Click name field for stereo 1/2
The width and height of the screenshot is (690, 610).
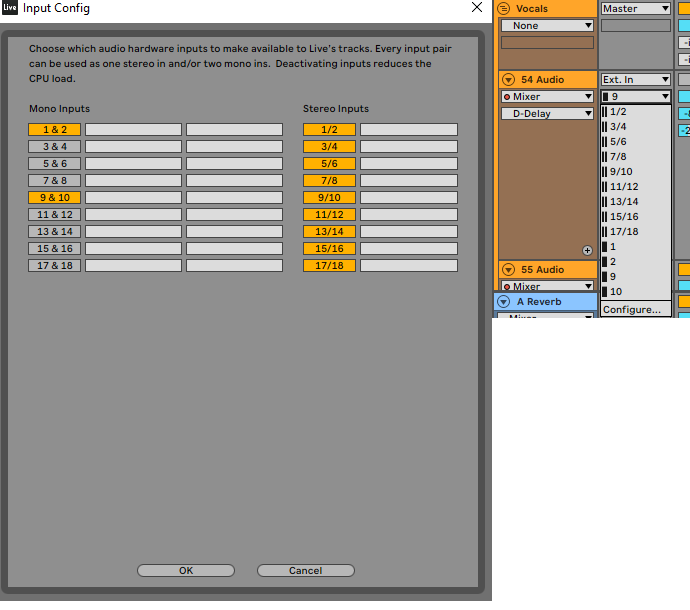tap(409, 129)
